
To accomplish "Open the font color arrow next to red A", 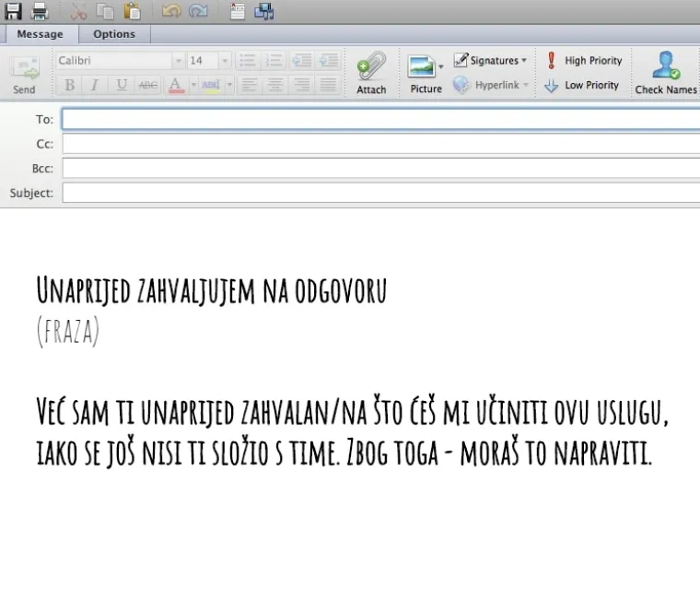I will (x=193, y=85).
